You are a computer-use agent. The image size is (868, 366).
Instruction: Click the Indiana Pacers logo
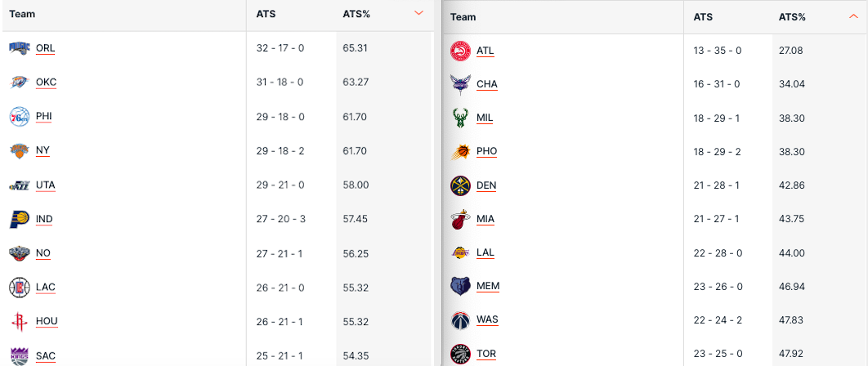click(20, 219)
